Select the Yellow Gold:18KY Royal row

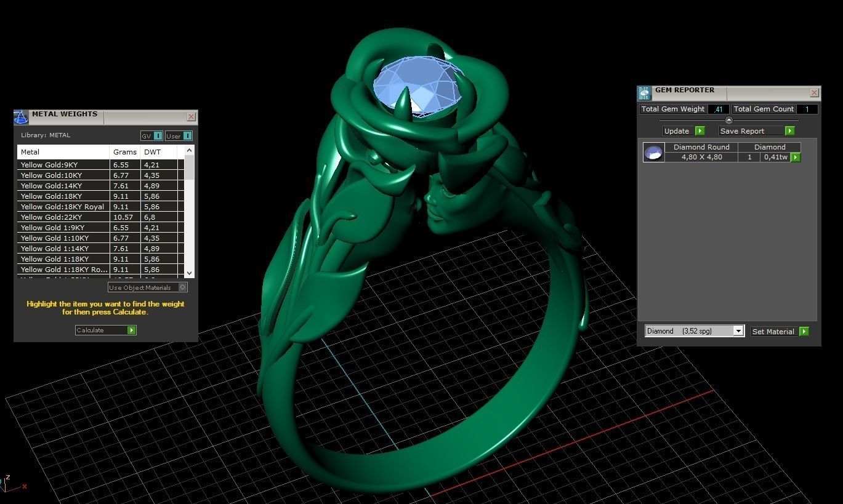100,207
